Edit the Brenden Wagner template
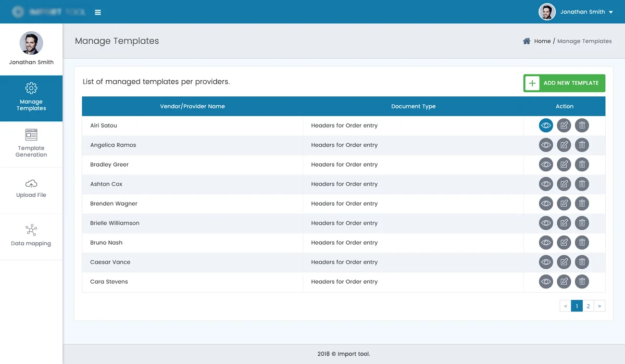 [564, 204]
